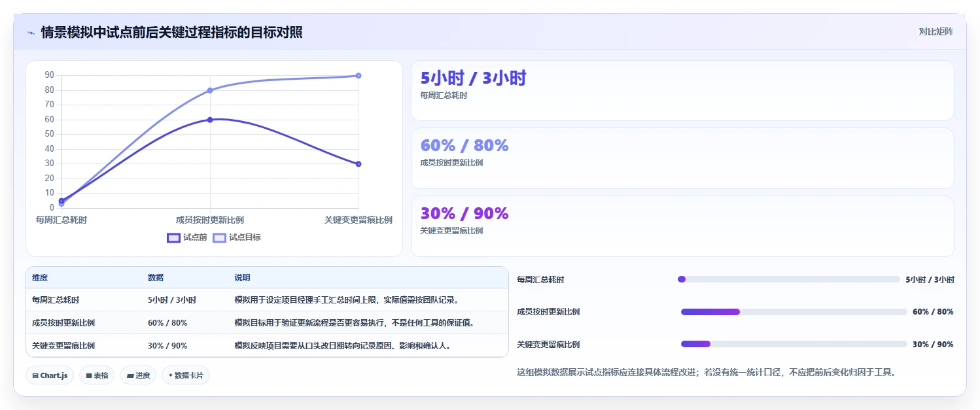This screenshot has height=410, width=980.
Task: Click the 成员按时更新比例 label left of its progress bar
Action: 548,312
